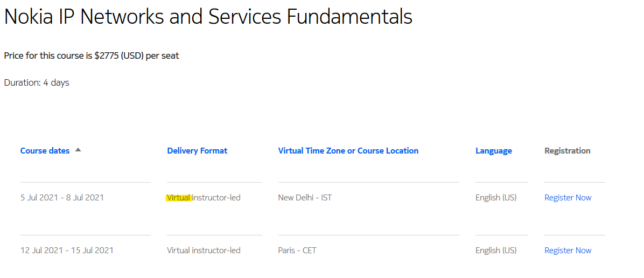Click the Paris - CET location cell
The height and width of the screenshot is (278, 644).
(297, 251)
